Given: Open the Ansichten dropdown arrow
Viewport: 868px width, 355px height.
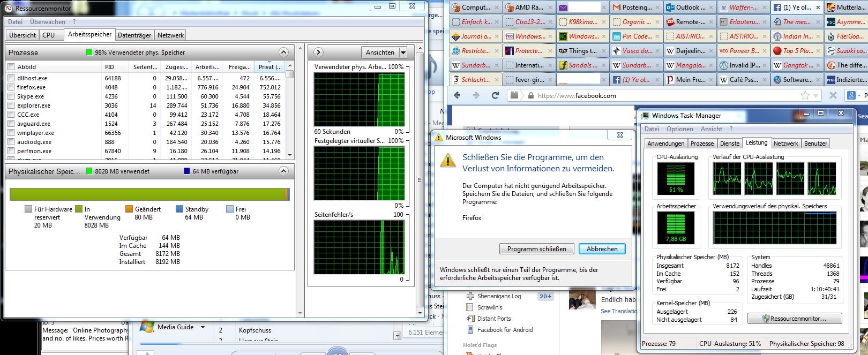Looking at the screenshot, I should pyautogui.click(x=403, y=52).
